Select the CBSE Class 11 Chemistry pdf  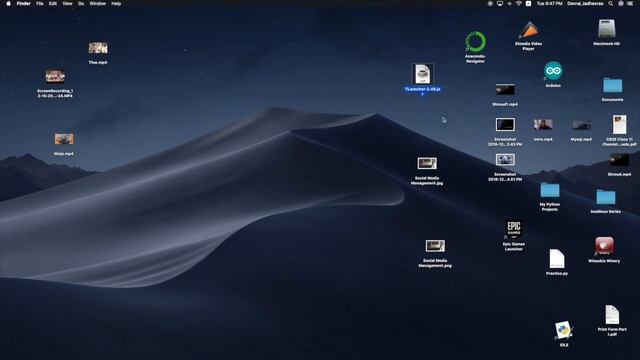tap(619, 125)
